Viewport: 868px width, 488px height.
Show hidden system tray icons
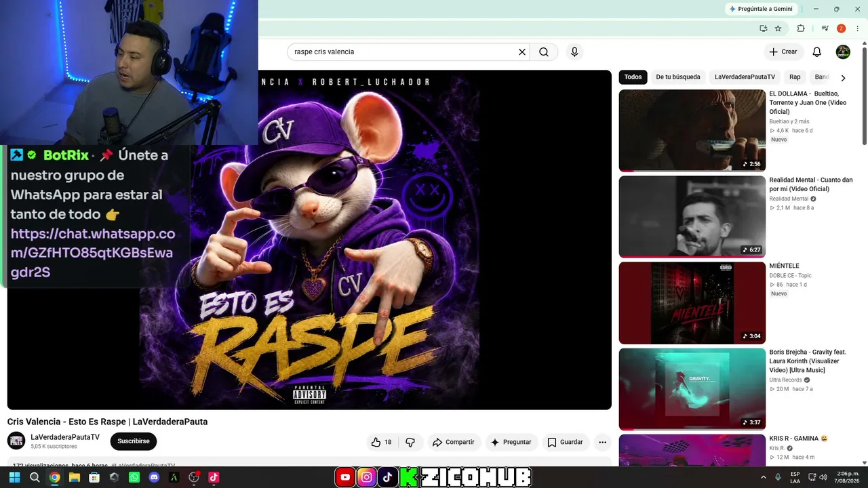[x=764, y=477]
